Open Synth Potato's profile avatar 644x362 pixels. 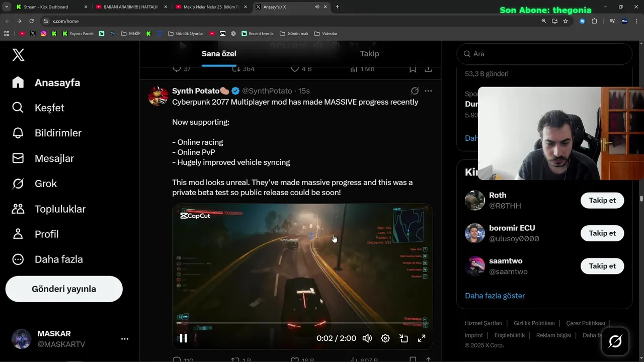(x=158, y=96)
